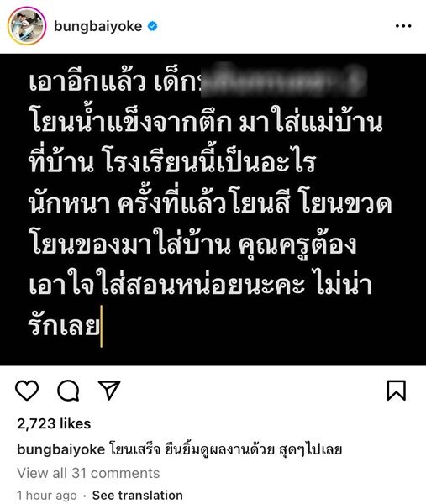This screenshot has width=426, height=504.
Task: Click the line reading คุณครูต้อง in image
Action: point(297,246)
